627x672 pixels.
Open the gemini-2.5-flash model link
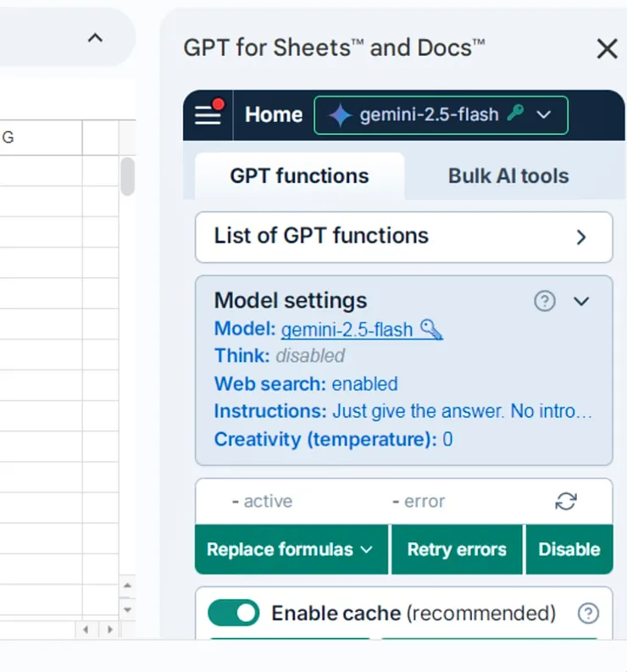[362, 330]
